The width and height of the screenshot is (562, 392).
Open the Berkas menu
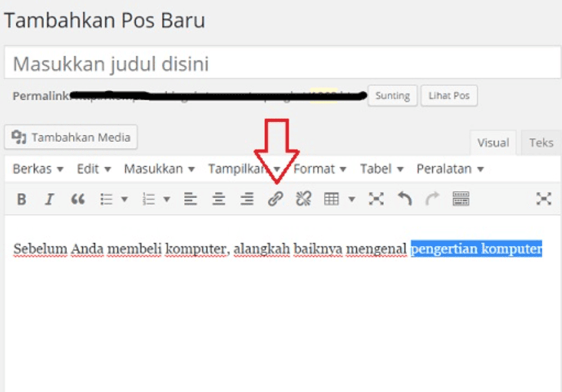click(38, 169)
